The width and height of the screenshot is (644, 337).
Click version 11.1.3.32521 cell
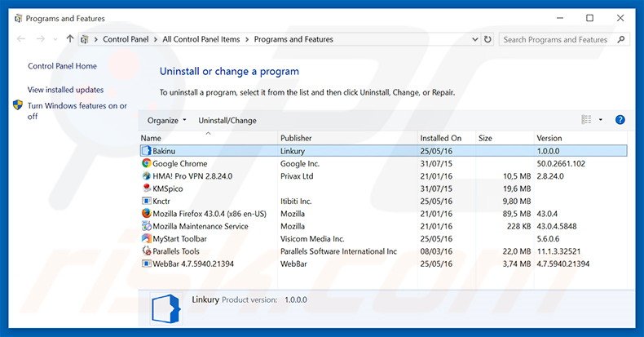pos(558,251)
